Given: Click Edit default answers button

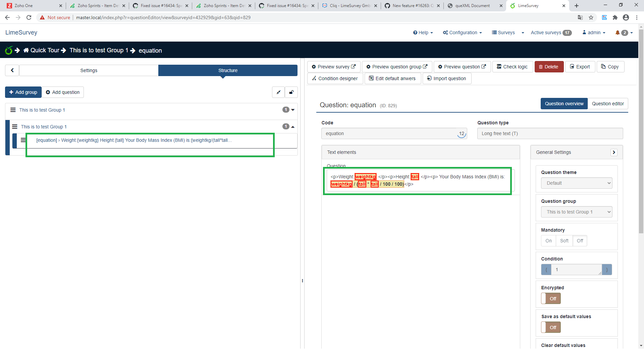Looking at the screenshot, I should pyautogui.click(x=393, y=78).
